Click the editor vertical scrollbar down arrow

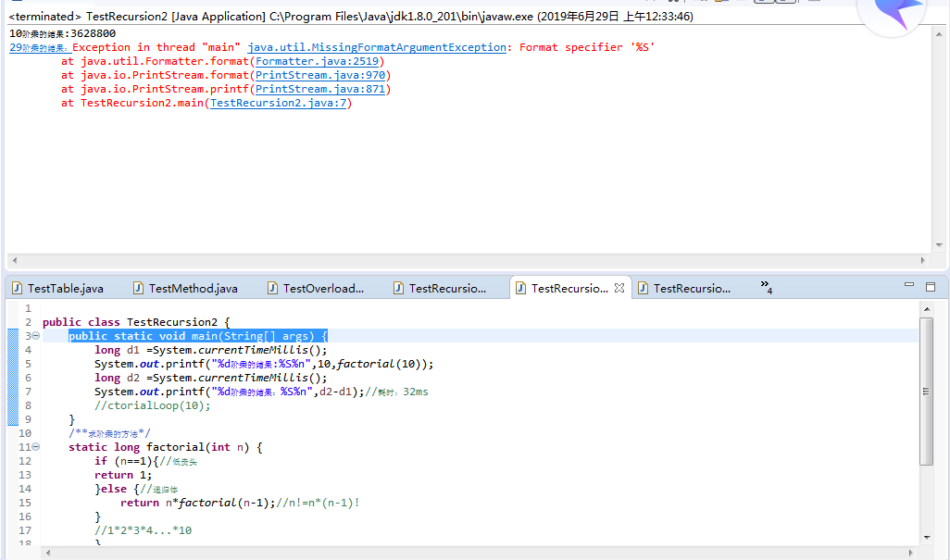click(926, 538)
